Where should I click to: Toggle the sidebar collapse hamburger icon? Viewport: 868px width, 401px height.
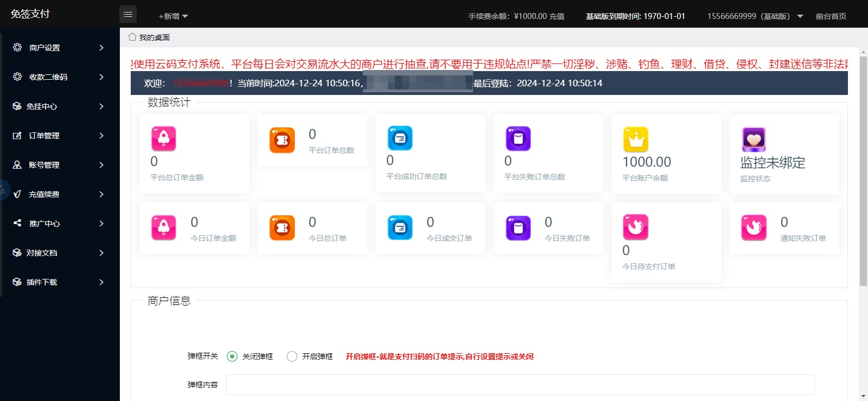point(128,14)
